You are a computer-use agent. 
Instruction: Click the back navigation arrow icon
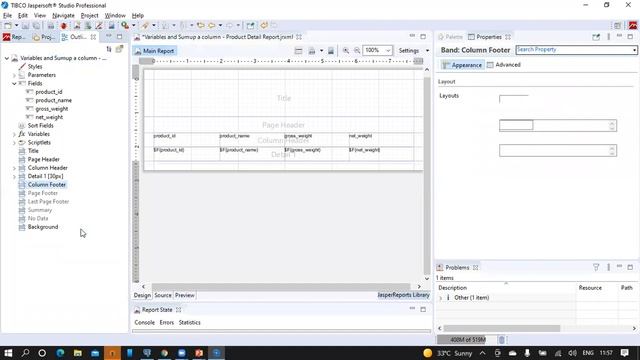tap(211, 25)
